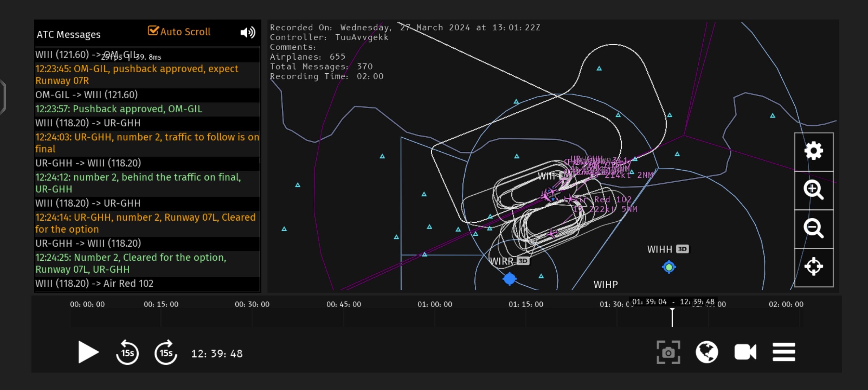The image size is (868, 390).
Task: Recenter map with crosshair icon
Action: (x=813, y=267)
